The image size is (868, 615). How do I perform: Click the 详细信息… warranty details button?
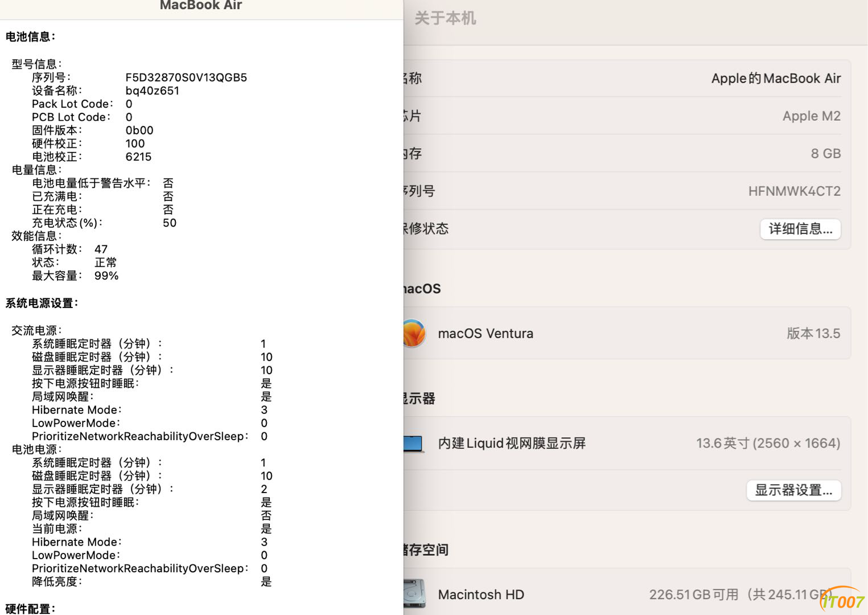(800, 229)
